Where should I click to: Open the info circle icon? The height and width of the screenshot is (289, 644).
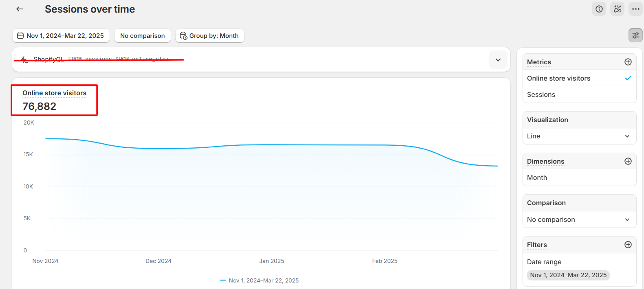pyautogui.click(x=599, y=9)
